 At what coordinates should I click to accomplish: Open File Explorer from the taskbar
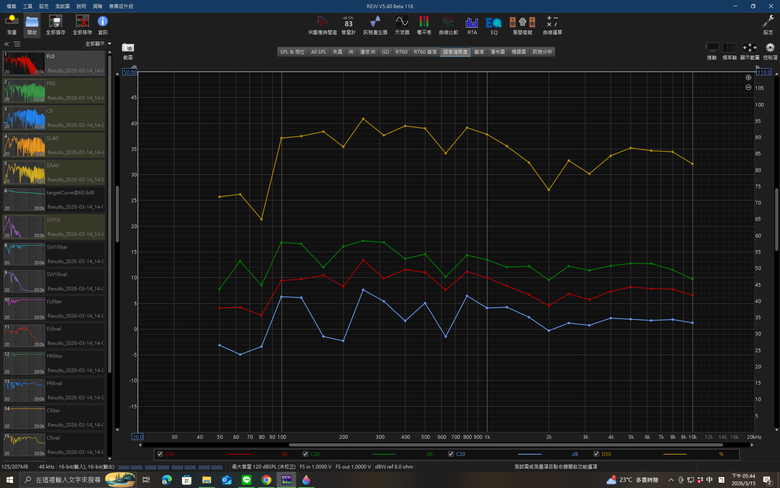[x=206, y=480]
